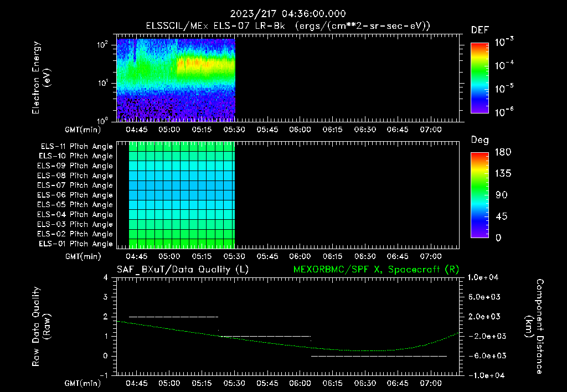Select the ELS-05 Pitch Angle row label
567x392 pixels.
point(75,205)
